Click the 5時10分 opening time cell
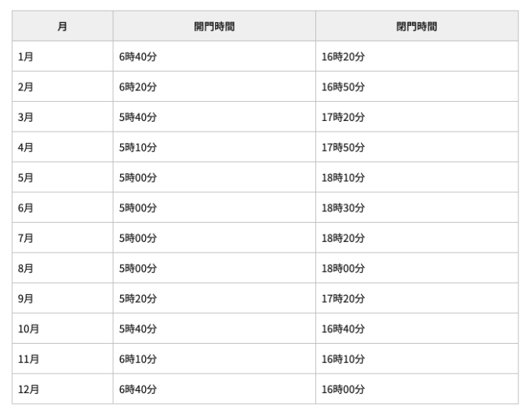Viewport: 532px width, 416px height. pos(138,147)
